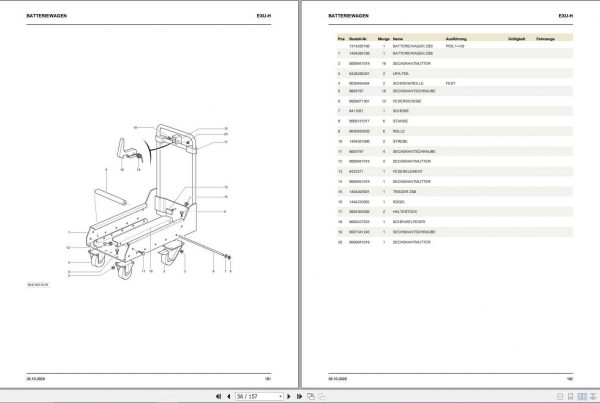The image size is (600, 403).
Task: Click the Bestell-Nr. column header
Action: point(358,39)
